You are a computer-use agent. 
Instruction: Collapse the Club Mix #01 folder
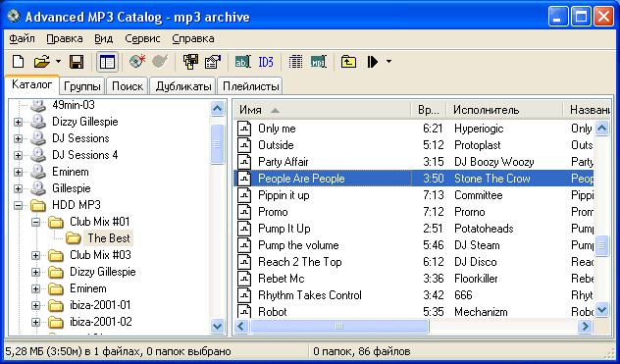(x=35, y=222)
